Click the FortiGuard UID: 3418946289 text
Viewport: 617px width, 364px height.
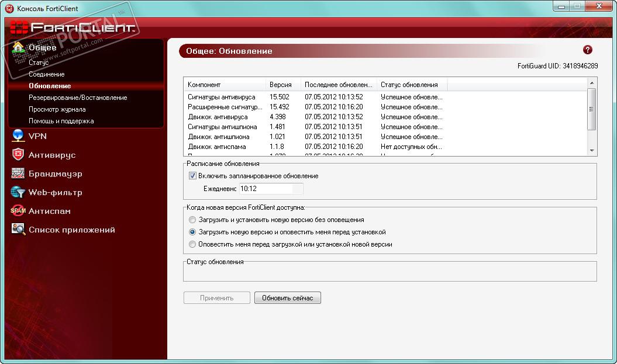[x=557, y=66]
